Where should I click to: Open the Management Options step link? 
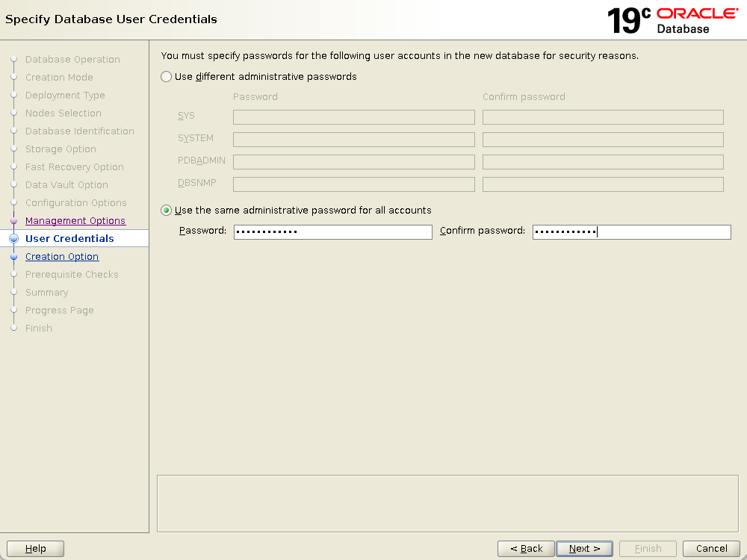[75, 221]
